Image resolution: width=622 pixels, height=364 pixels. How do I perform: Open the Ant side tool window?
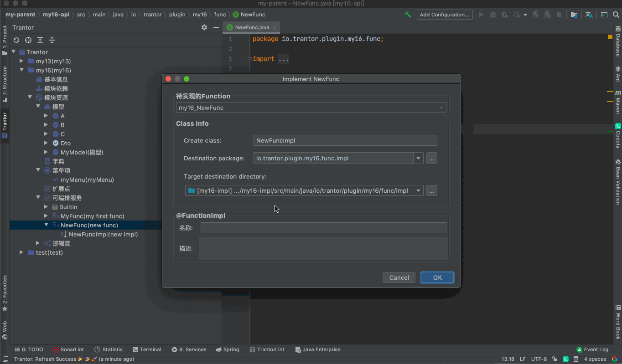[x=618, y=74]
